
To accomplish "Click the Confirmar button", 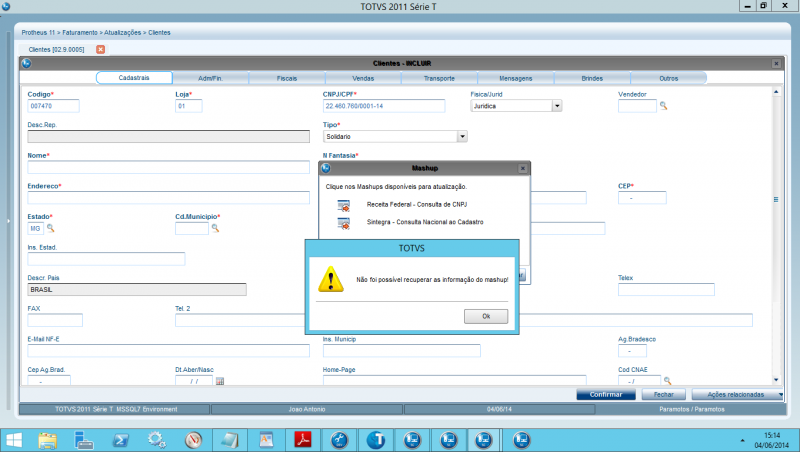I will (x=606, y=394).
